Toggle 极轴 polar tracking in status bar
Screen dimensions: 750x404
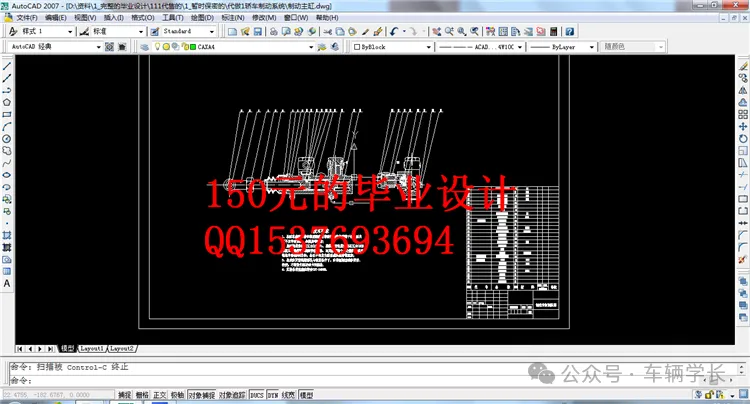click(177, 395)
